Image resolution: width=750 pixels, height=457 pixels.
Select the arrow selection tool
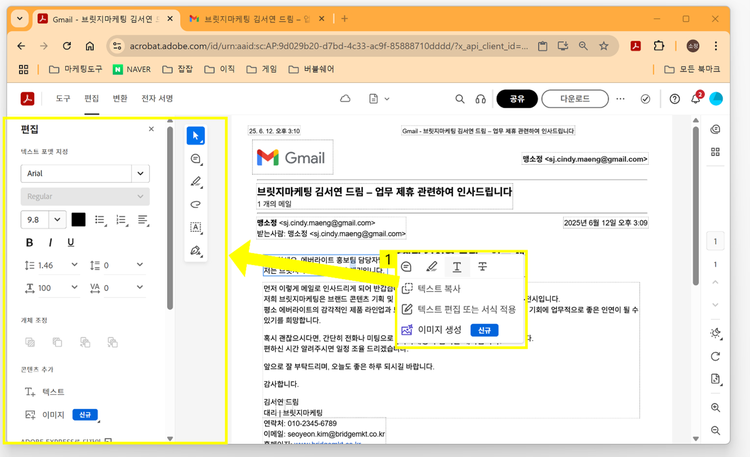[x=196, y=135]
